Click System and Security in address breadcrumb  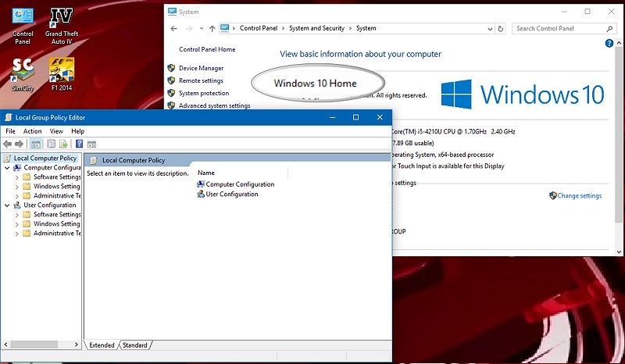(316, 28)
